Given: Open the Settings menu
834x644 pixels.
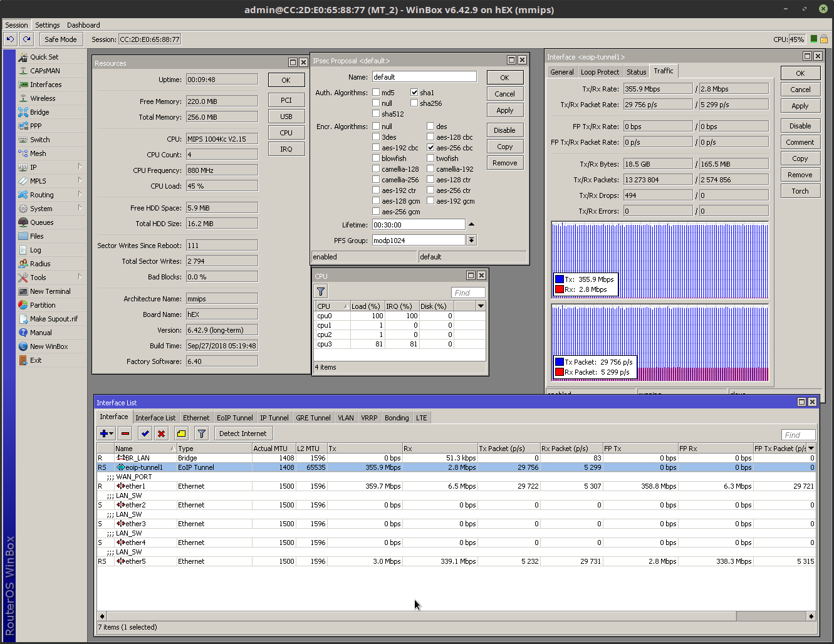Looking at the screenshot, I should 48,25.
